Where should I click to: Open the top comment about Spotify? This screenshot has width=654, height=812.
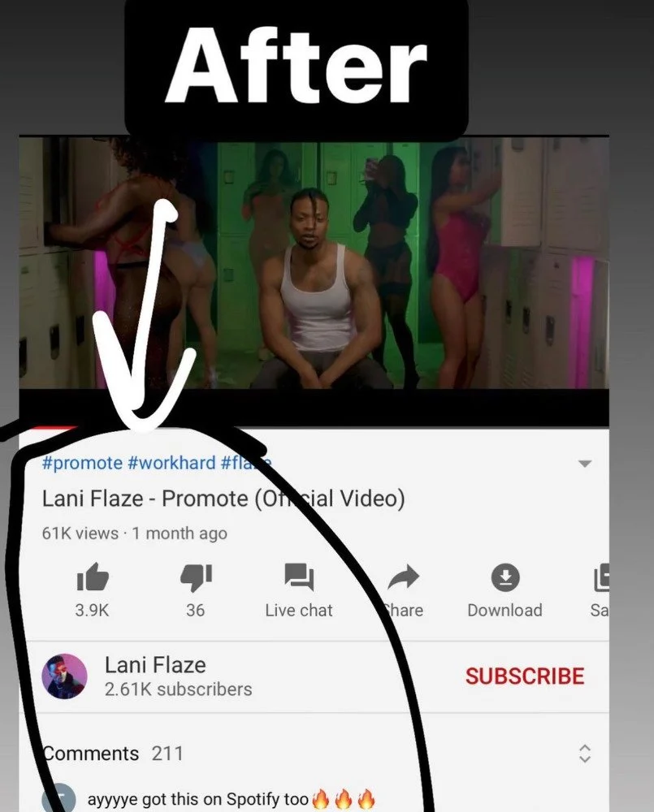(x=231, y=799)
